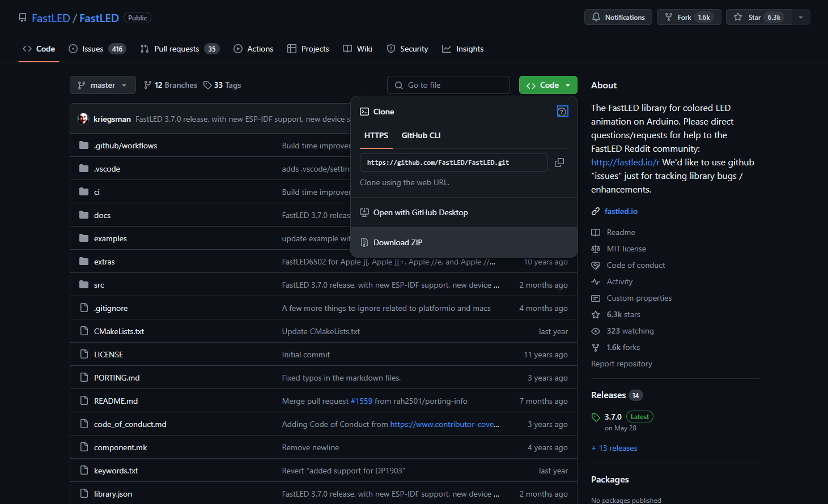The image size is (828, 504).
Task: Star the FastLED repository
Action: (759, 17)
